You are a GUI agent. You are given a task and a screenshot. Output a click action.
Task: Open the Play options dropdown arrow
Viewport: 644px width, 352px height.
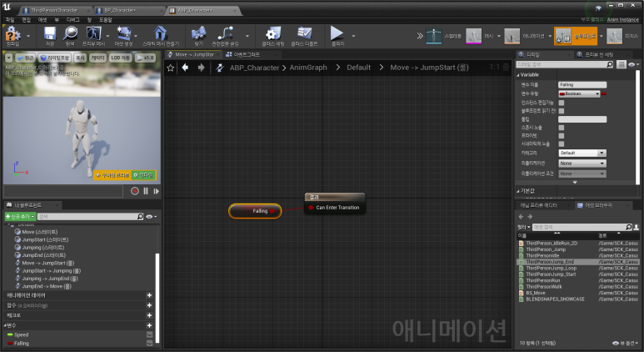tap(353, 36)
